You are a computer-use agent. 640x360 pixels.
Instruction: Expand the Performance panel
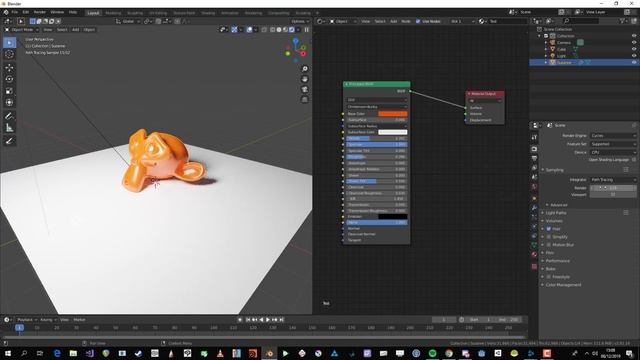tap(558, 261)
